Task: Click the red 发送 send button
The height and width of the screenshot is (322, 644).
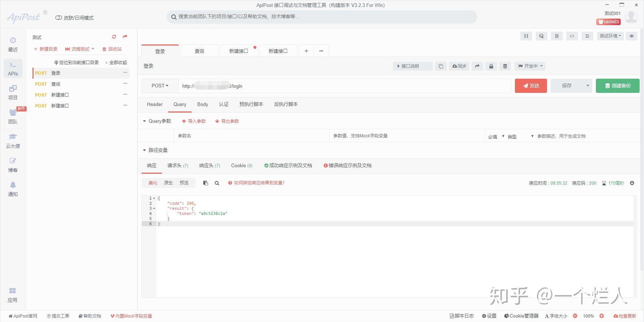Action: click(x=531, y=86)
